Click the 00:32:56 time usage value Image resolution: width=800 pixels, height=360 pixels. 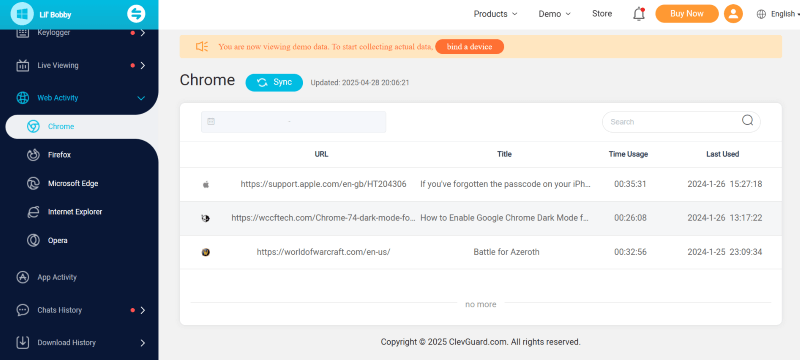[x=630, y=252]
